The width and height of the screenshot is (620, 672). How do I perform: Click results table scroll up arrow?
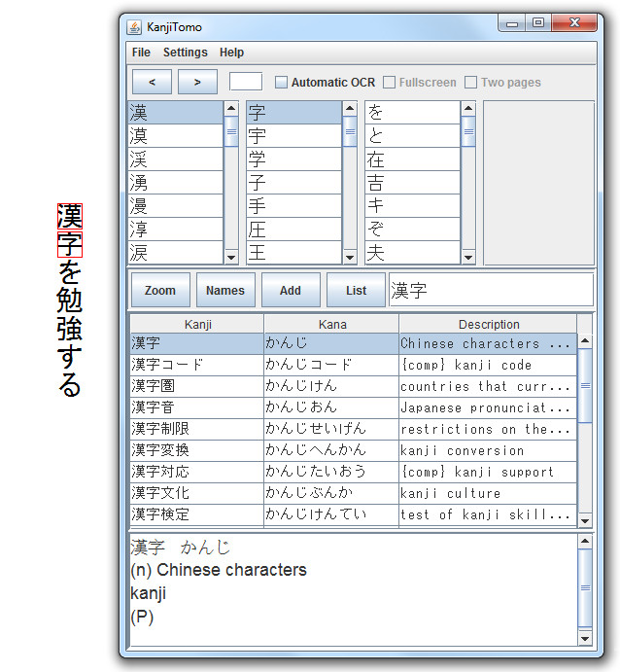click(x=585, y=341)
